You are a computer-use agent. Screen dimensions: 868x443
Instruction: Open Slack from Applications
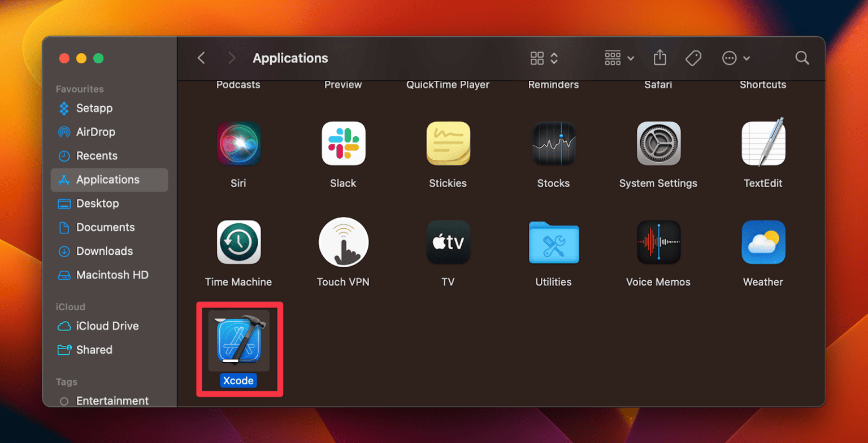point(343,143)
